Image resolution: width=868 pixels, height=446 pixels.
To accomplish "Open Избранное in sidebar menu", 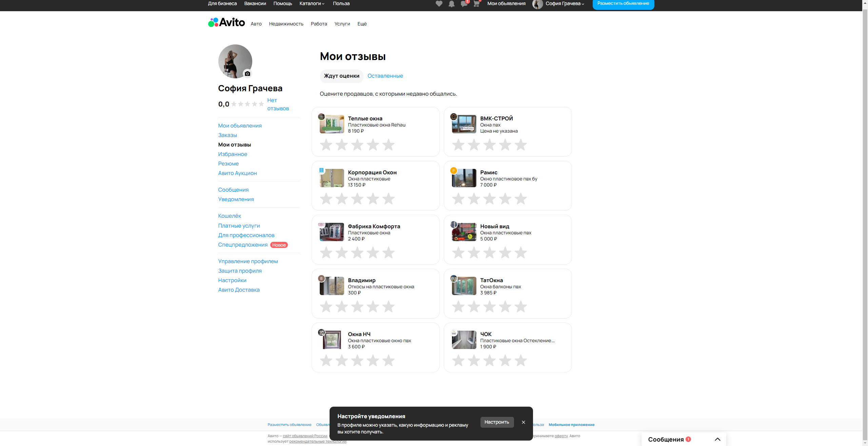I will tap(233, 154).
